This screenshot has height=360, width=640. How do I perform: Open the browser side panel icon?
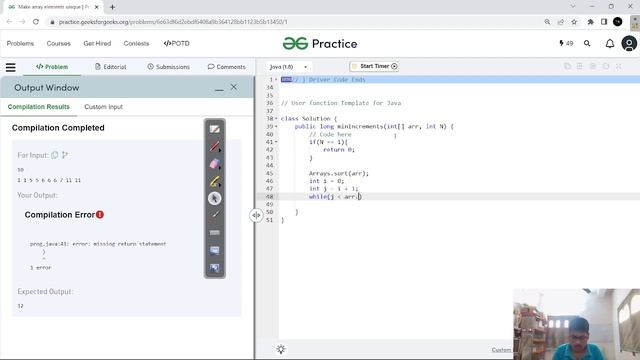tap(604, 22)
